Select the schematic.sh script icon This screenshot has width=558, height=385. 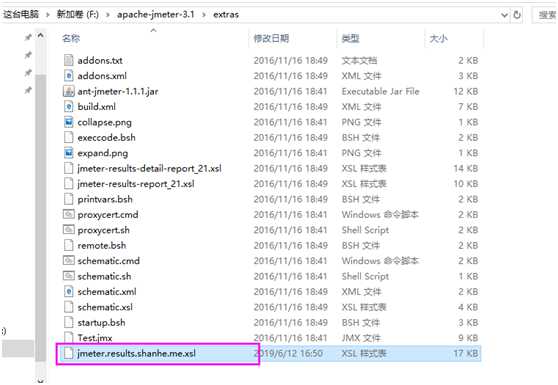[x=68, y=276]
